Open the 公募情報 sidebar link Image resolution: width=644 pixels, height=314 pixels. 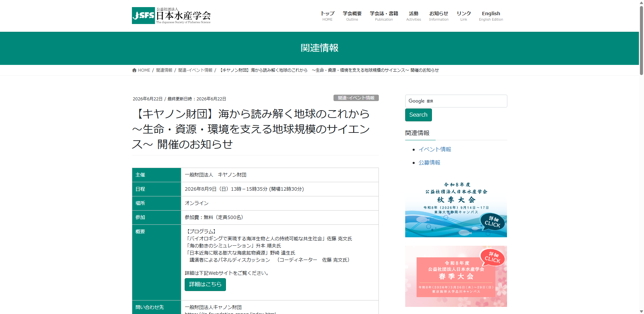[429, 163]
